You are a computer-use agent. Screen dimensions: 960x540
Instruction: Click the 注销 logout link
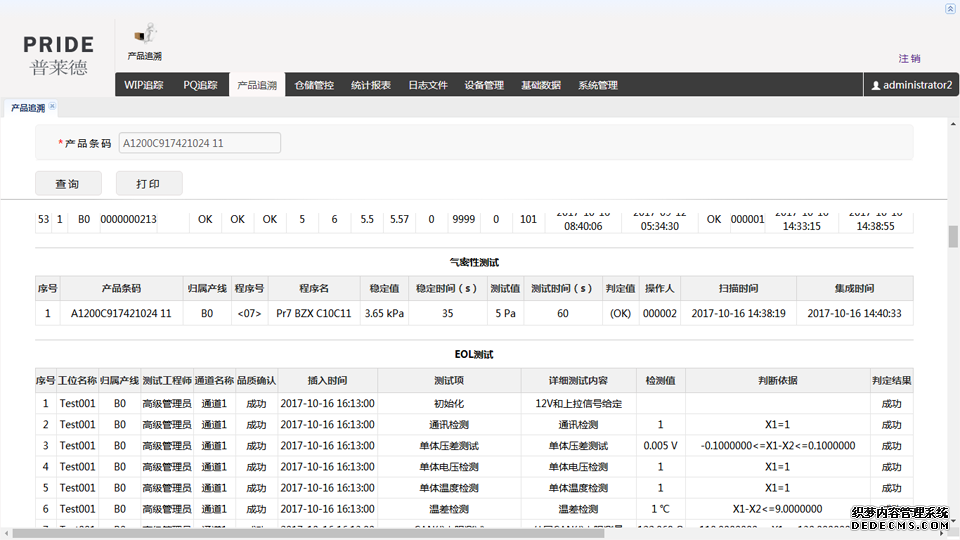(x=909, y=58)
